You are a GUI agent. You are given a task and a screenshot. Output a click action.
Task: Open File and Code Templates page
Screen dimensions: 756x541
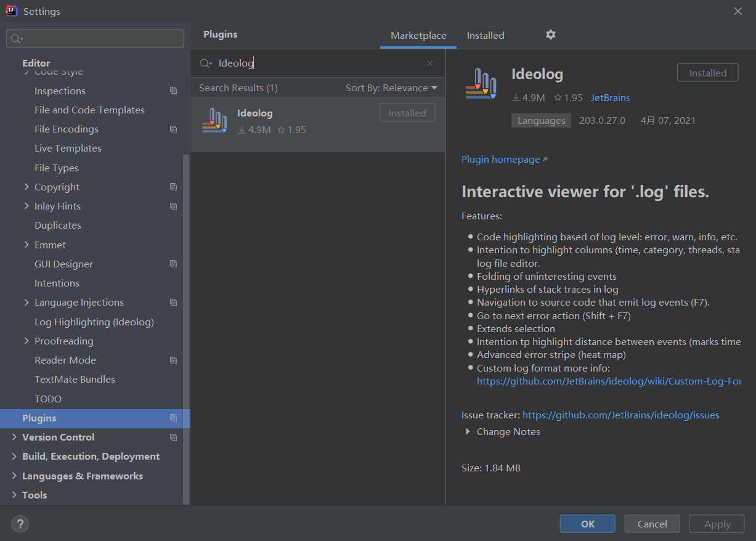point(89,110)
